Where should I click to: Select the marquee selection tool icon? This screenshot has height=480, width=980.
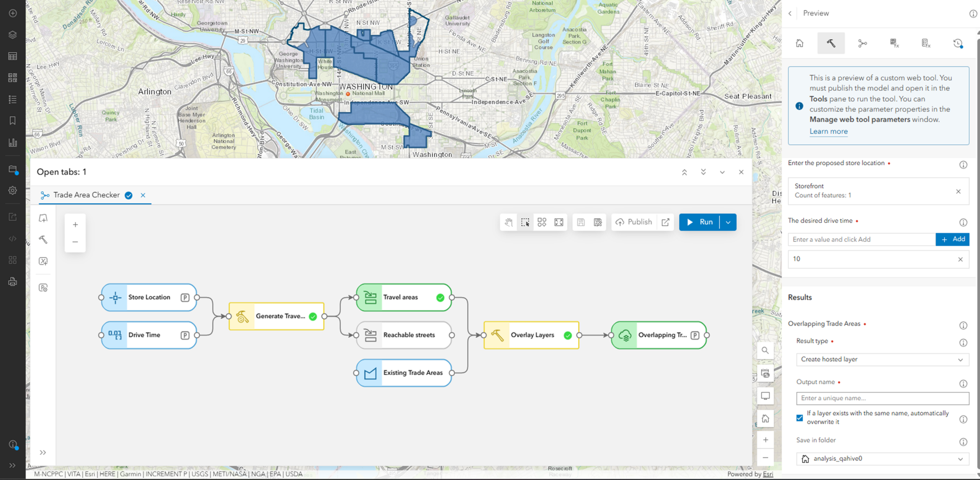pos(525,222)
